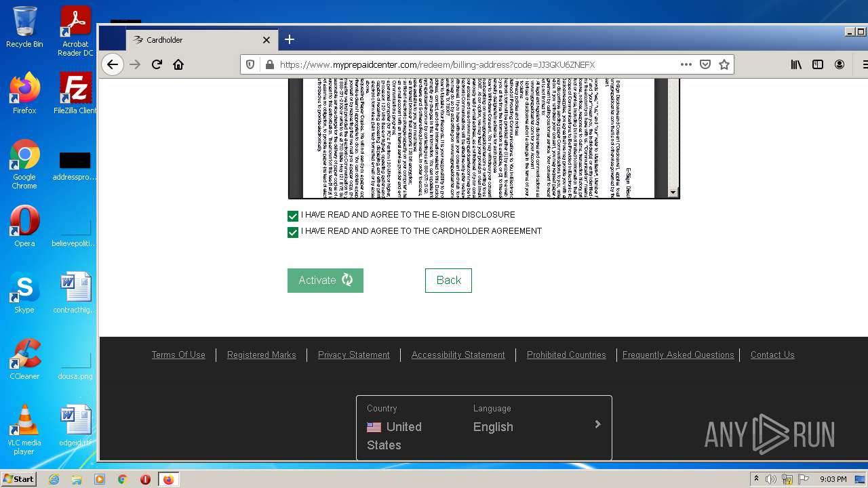Open a new tab

tap(290, 39)
